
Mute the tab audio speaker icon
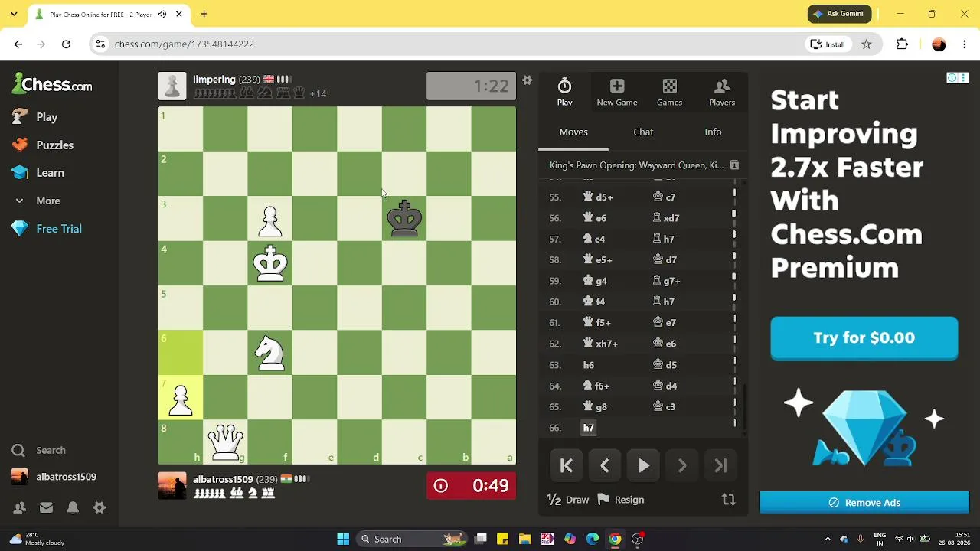pos(162,14)
